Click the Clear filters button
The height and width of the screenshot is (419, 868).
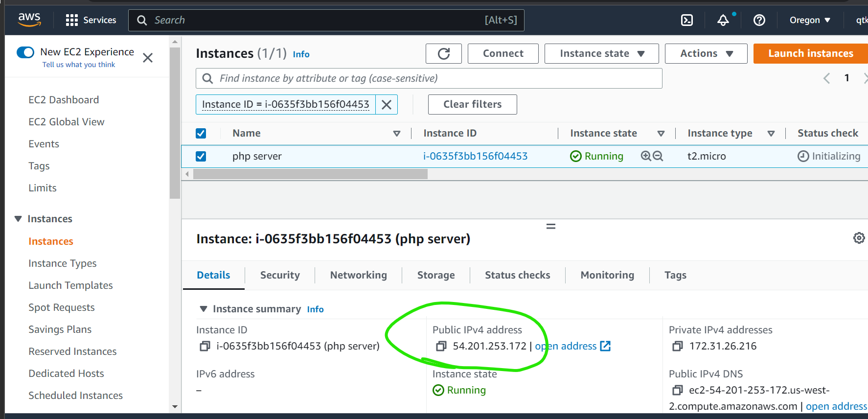[x=472, y=104]
